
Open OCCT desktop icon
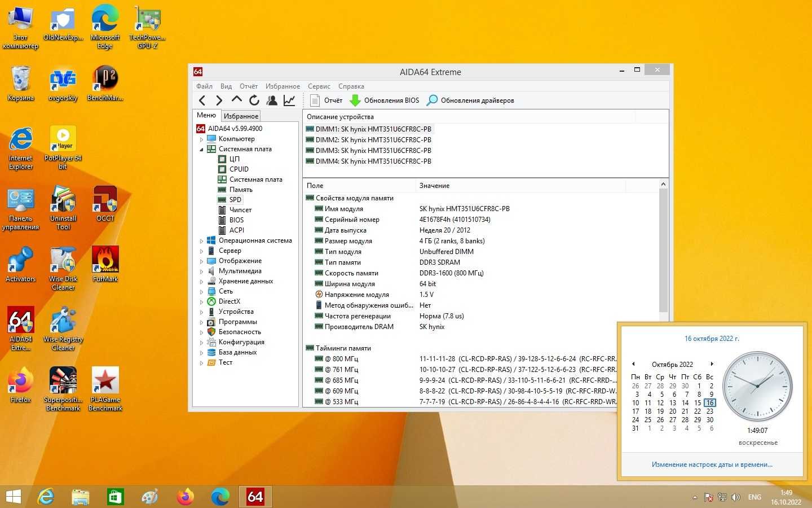[x=105, y=204]
